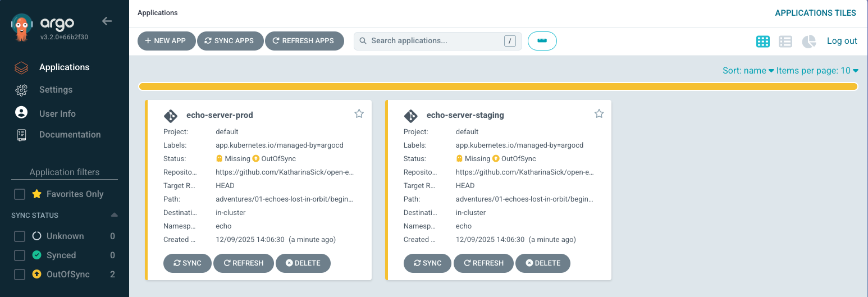Click the Unknown status circle icon
Viewport: 868px width, 297px height.
(36, 236)
